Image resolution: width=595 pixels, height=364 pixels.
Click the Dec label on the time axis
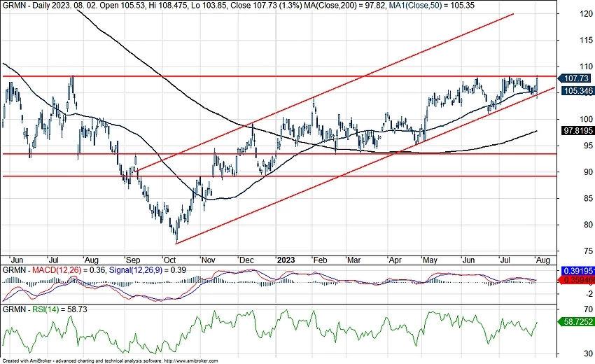tap(246, 258)
